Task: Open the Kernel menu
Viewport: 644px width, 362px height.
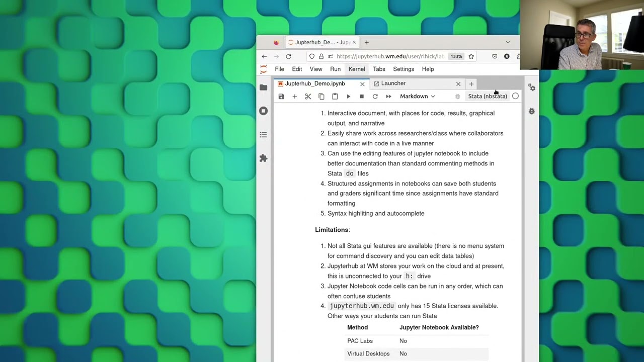Action: coord(357,69)
